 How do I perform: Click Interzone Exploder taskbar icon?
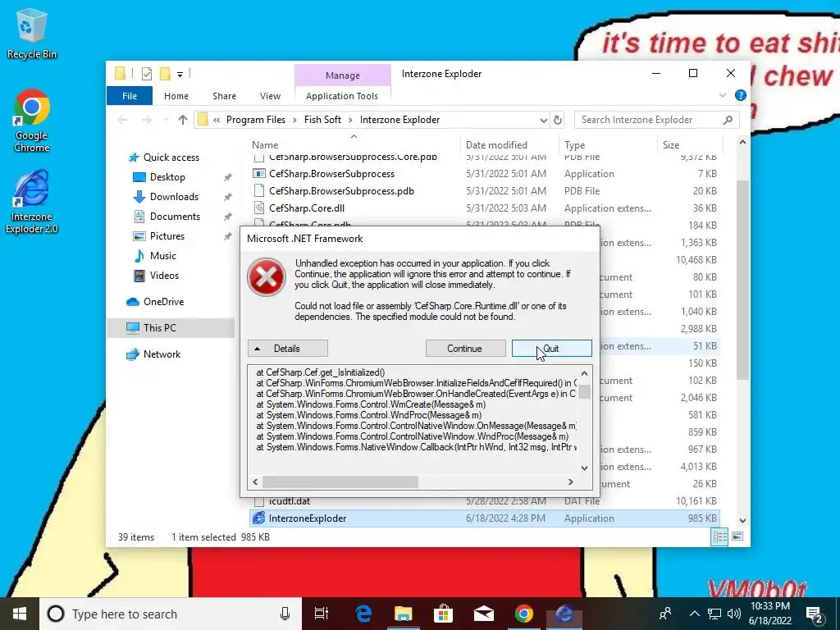coord(564,614)
